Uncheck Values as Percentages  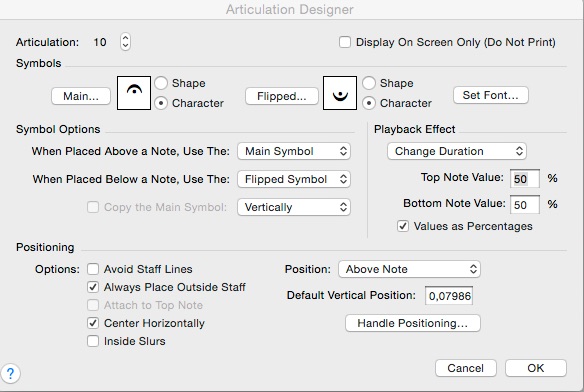tap(403, 226)
